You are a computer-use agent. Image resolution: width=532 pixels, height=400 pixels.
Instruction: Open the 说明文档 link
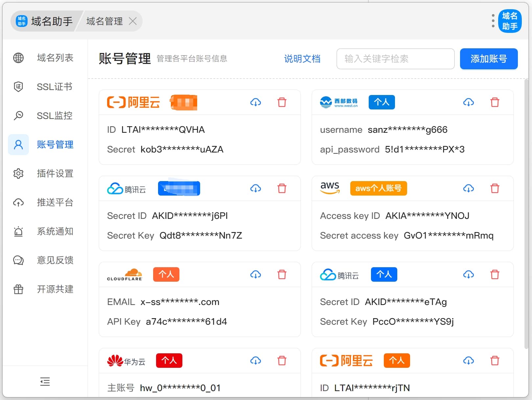tap(302, 59)
